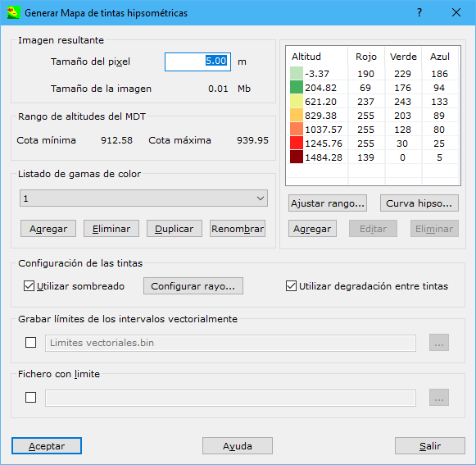
Task: Click the Rojo column header
Action: click(366, 57)
